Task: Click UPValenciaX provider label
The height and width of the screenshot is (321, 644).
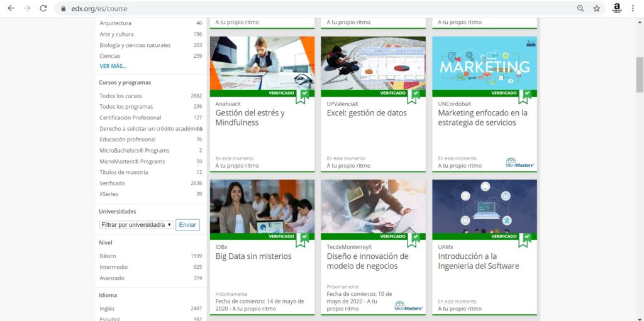Action: 343,104
